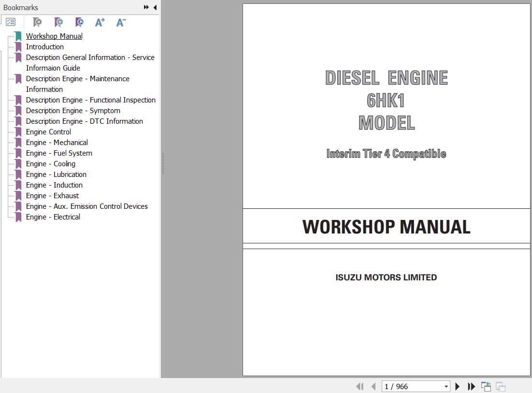This screenshot has height=393, width=532.
Task: Open the Engine - Fuel System bookmark
Action: click(x=59, y=153)
